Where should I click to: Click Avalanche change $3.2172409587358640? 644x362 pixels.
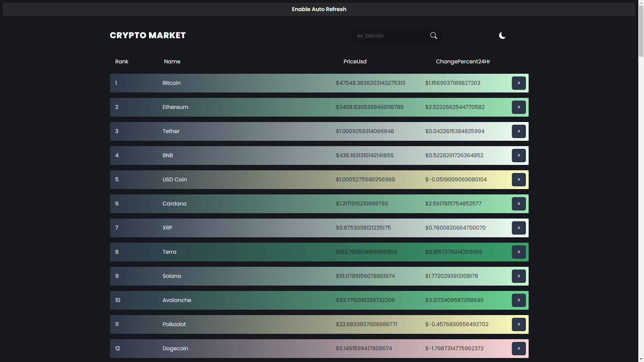454,300
